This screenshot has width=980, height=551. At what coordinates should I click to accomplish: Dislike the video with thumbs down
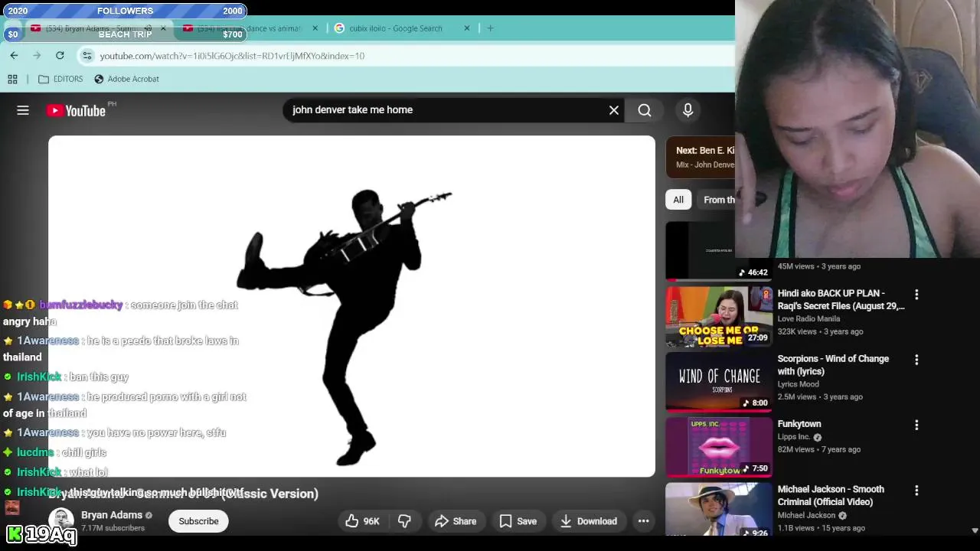[404, 521]
